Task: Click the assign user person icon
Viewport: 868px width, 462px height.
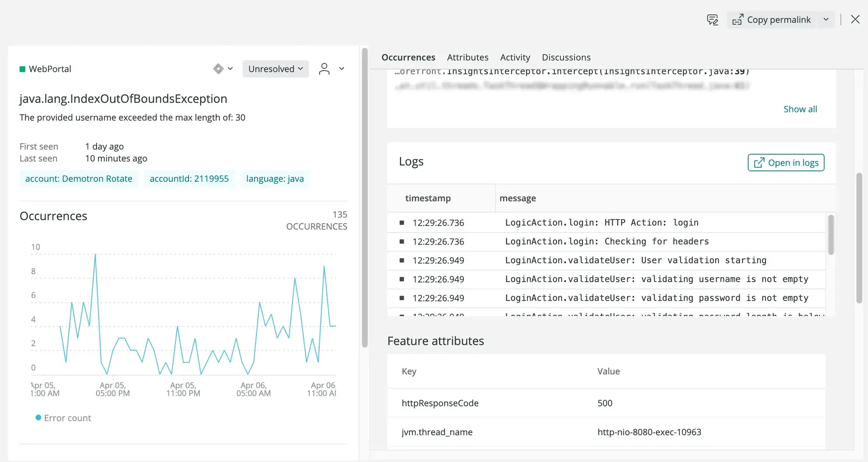Action: 324,69
